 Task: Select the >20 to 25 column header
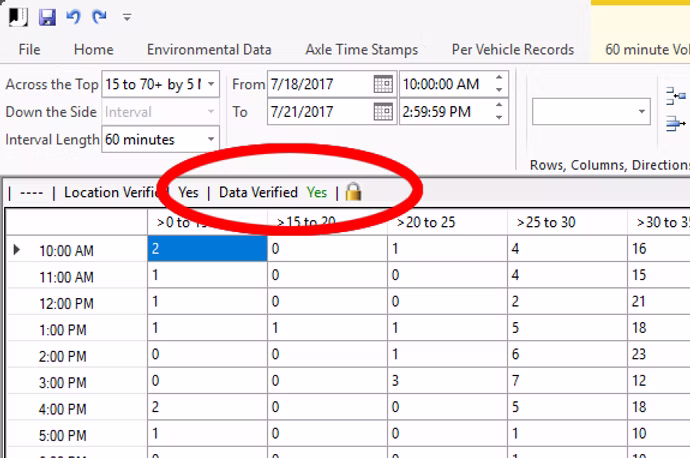click(447, 222)
